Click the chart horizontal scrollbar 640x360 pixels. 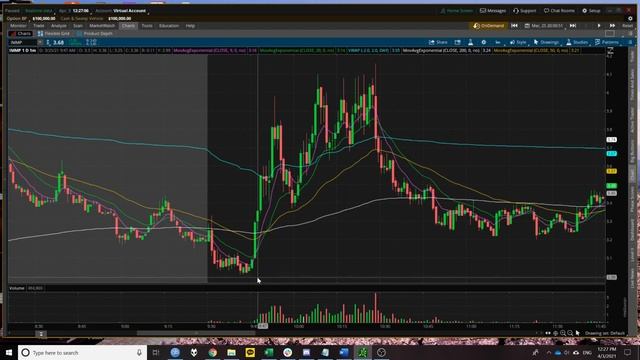[196, 333]
